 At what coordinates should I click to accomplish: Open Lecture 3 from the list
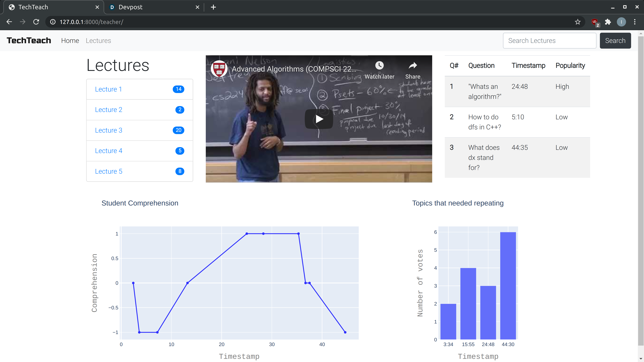point(109,130)
